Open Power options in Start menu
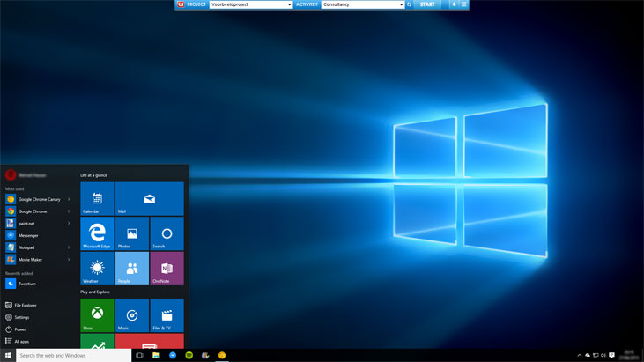The height and width of the screenshot is (362, 644). pyautogui.click(x=19, y=329)
